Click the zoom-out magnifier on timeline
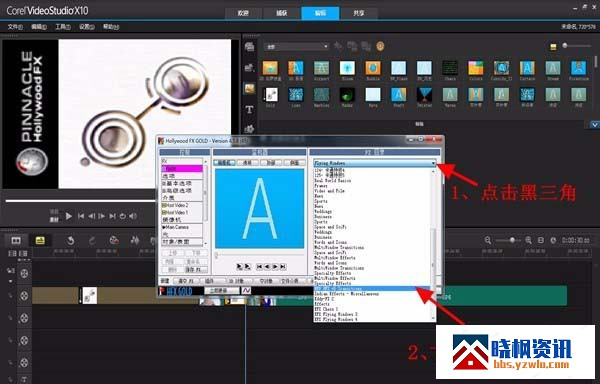 488,240
